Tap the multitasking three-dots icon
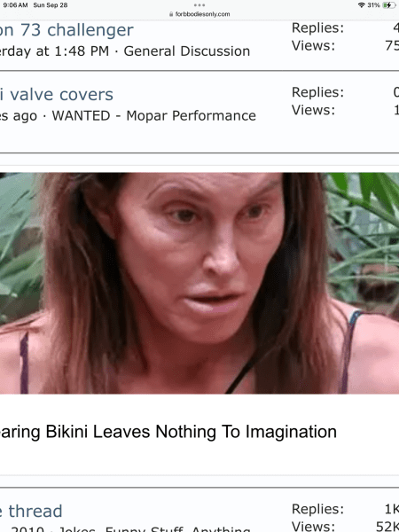The width and height of the screenshot is (399, 532). (199, 5)
